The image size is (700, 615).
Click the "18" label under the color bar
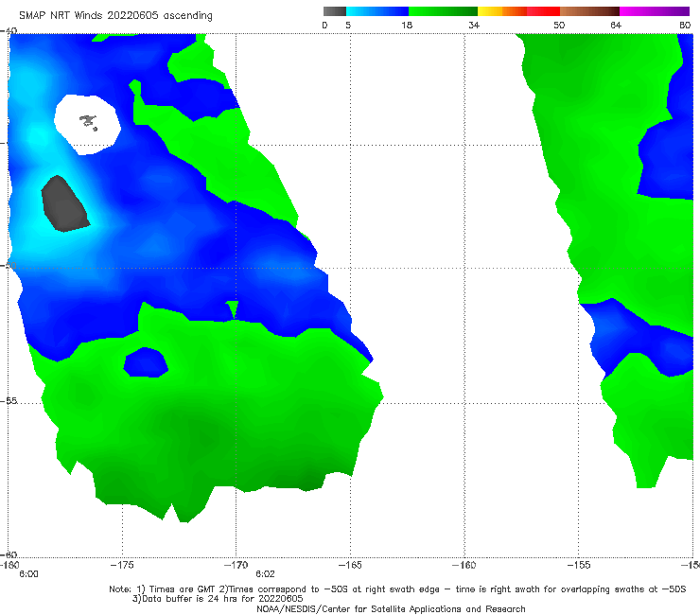tap(407, 25)
